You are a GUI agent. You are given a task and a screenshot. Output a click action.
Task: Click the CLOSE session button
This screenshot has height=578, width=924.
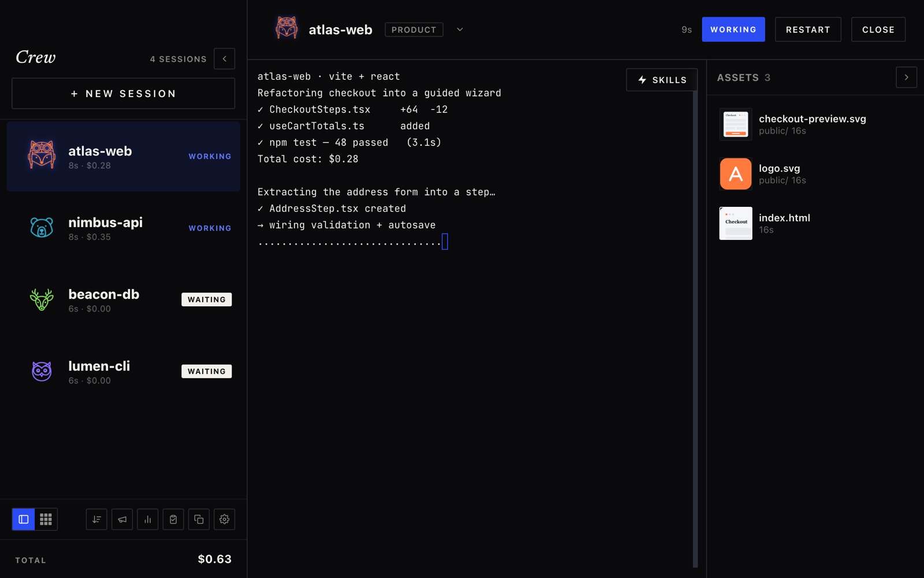878,29
